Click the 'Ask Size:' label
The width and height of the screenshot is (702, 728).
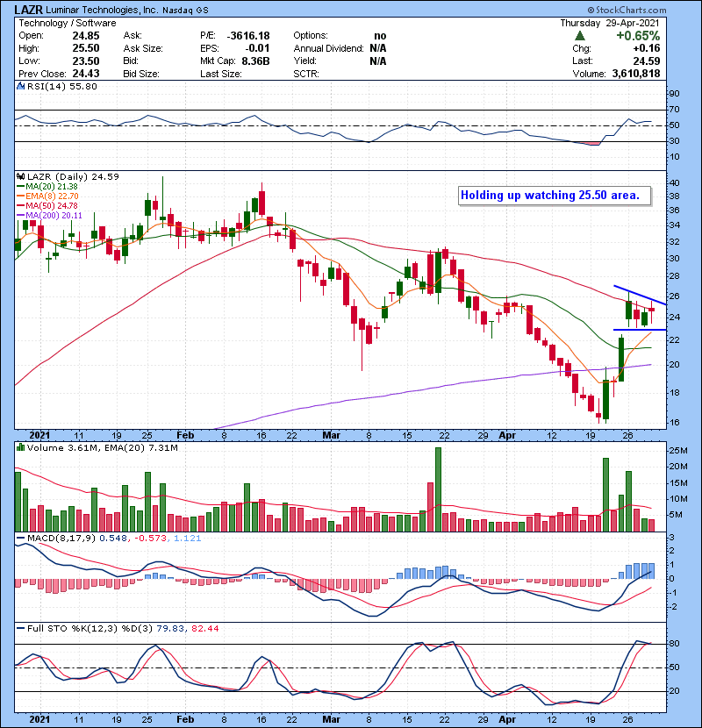coord(143,48)
